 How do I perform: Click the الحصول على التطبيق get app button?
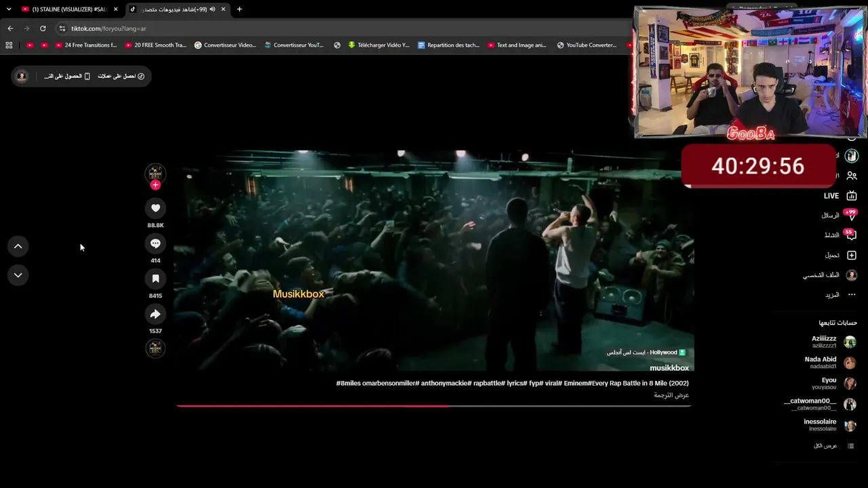click(x=67, y=76)
